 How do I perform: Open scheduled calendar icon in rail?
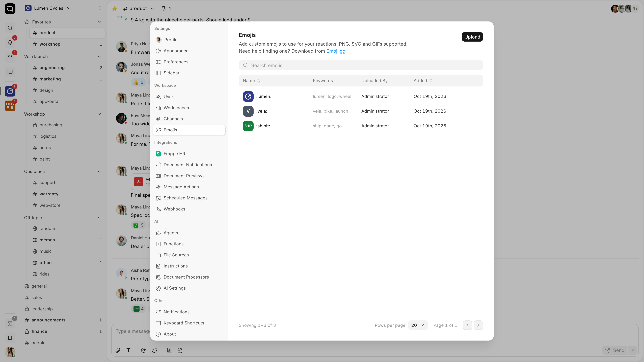coord(10,323)
